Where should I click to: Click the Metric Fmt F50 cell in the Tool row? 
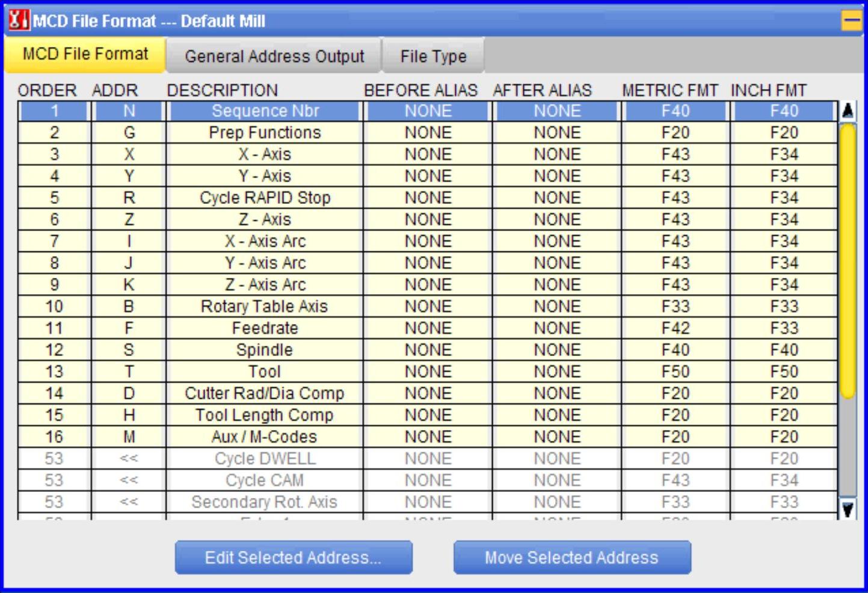[676, 372]
